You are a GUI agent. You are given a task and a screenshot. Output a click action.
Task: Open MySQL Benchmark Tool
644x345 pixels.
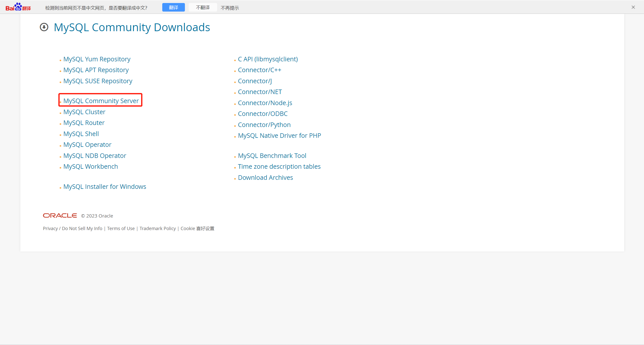(x=272, y=156)
